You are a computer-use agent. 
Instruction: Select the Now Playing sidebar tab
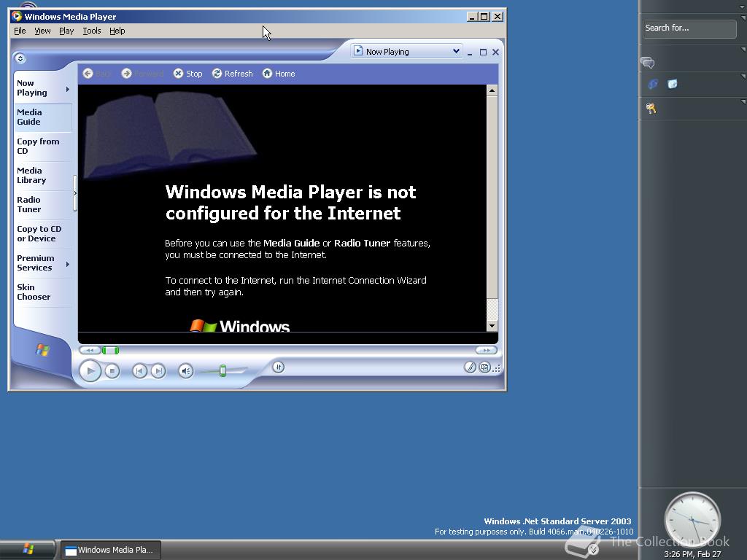38,88
